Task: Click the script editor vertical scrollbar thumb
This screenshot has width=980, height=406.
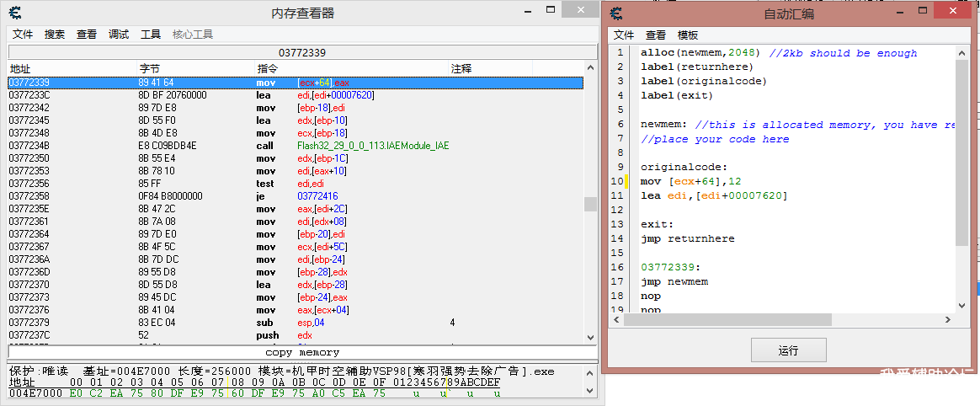Action: coord(962,153)
